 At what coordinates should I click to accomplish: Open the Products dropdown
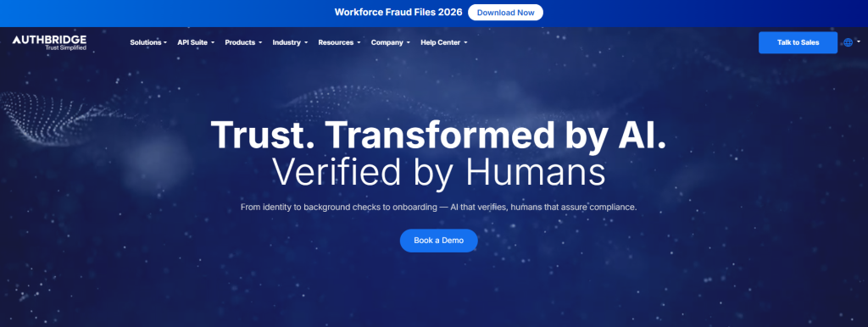243,42
